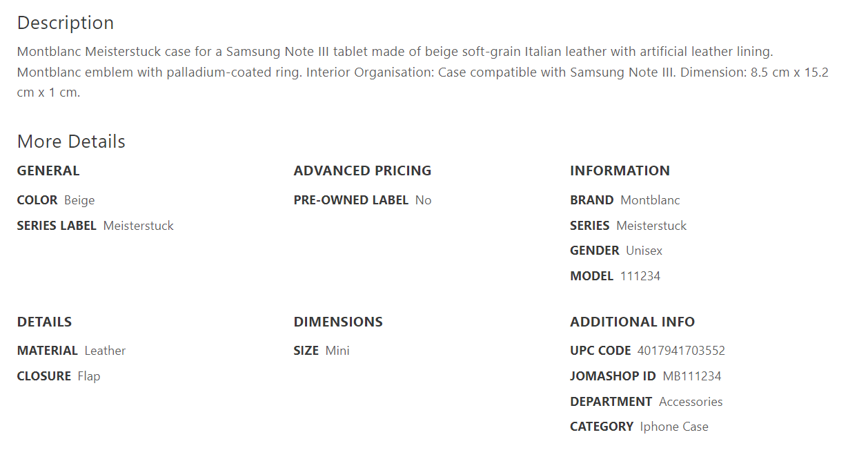
Task: Click the UPC code 4017941703552
Action: click(x=681, y=351)
